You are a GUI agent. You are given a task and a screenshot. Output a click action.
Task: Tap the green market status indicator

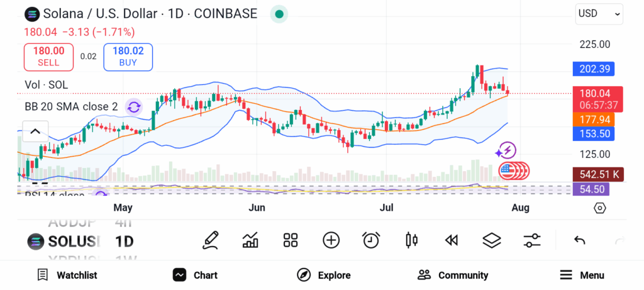tap(279, 14)
